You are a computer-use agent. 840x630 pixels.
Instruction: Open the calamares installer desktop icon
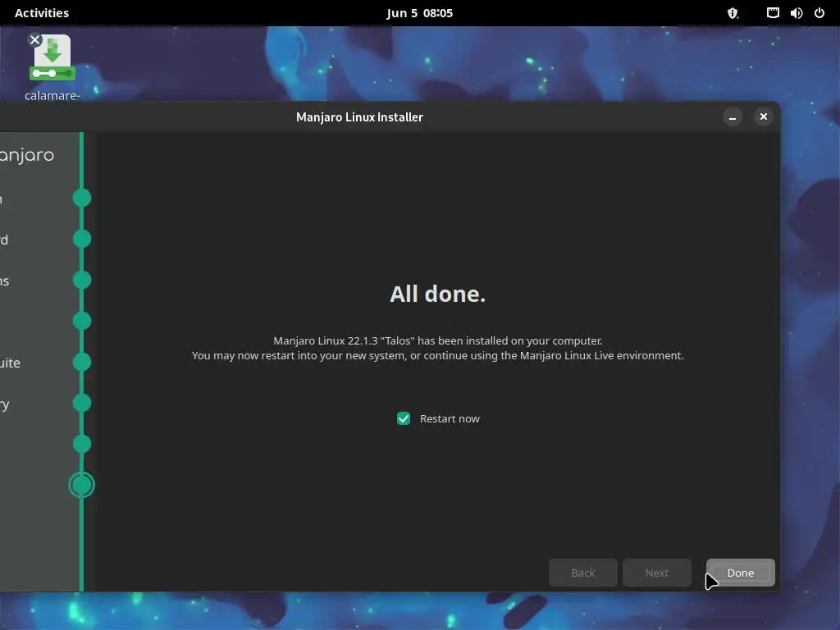coord(52,68)
